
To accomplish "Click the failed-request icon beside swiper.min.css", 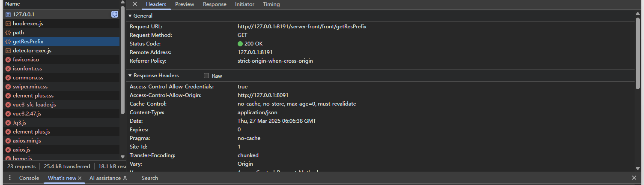I will click(8, 87).
